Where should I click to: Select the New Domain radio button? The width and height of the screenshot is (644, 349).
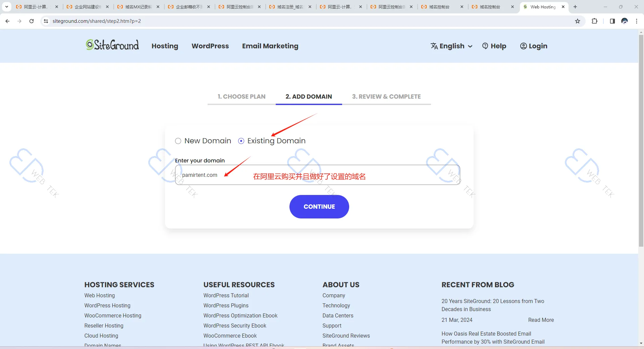click(x=178, y=141)
